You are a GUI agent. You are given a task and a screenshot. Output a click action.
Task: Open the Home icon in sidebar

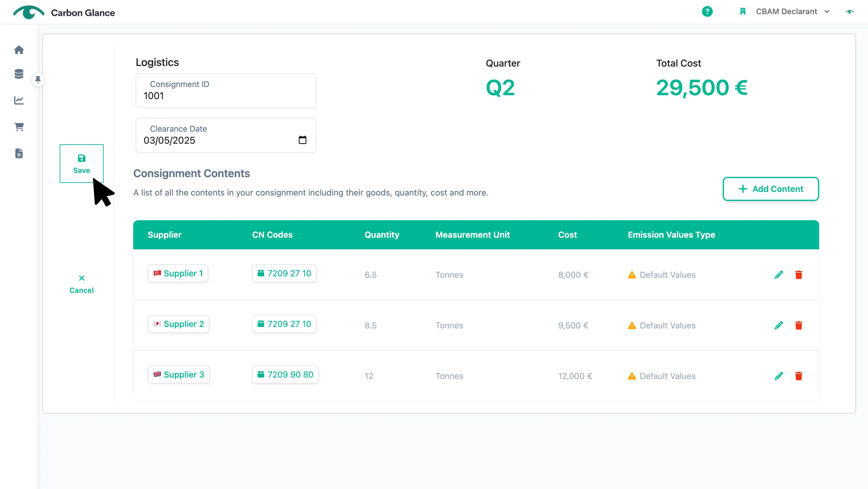coord(19,50)
